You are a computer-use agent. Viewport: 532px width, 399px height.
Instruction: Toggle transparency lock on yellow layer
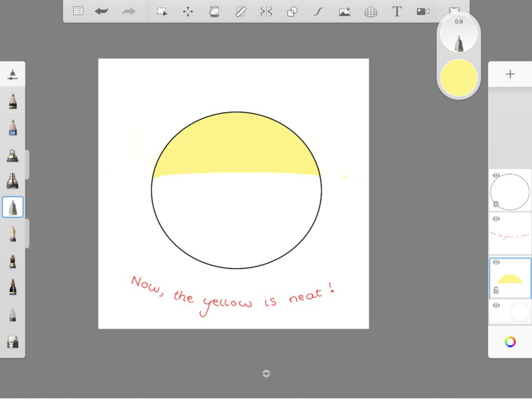pos(496,290)
